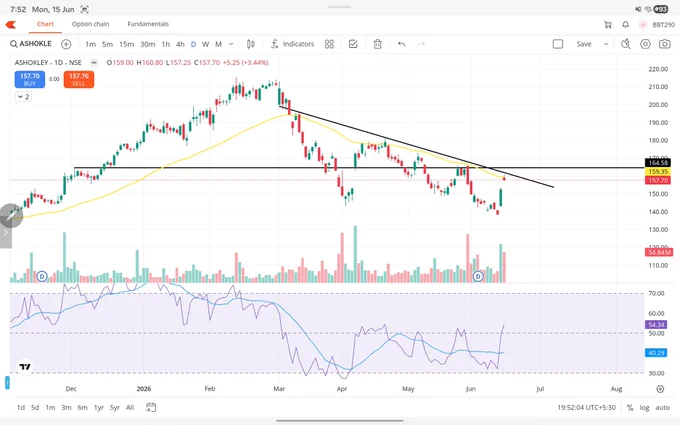Screen dimensions: 680x425
Task: Select the 1h timeframe
Action: point(166,44)
